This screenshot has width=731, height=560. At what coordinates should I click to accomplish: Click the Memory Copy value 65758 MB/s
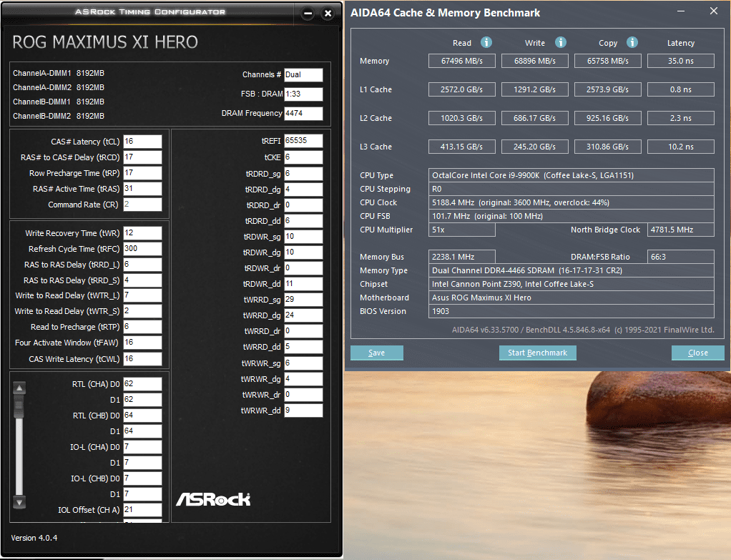click(608, 61)
